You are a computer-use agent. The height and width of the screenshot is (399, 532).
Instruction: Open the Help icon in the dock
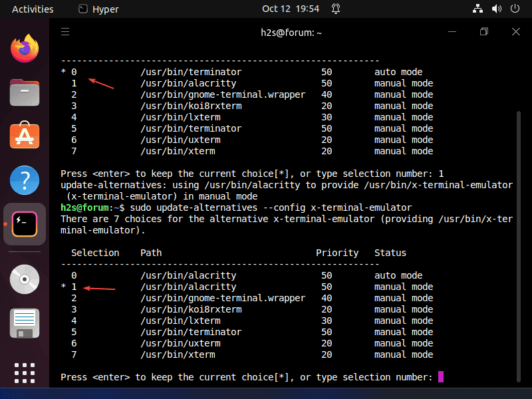[x=25, y=180]
